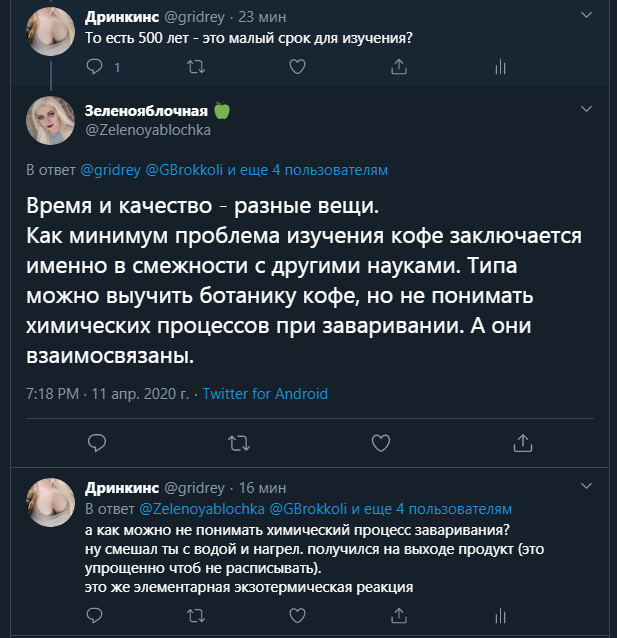Share Зеленояблочная's main tweet
Screen dimensions: 617x638
coord(522,441)
